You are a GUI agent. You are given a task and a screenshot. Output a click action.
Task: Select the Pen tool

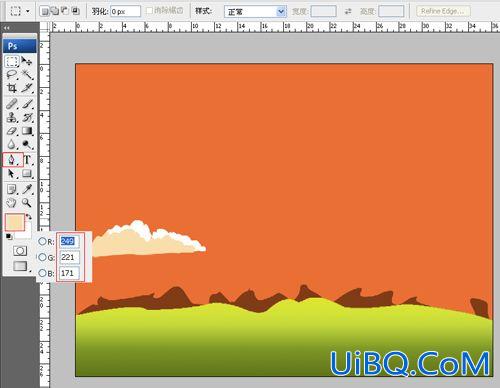pos(12,160)
